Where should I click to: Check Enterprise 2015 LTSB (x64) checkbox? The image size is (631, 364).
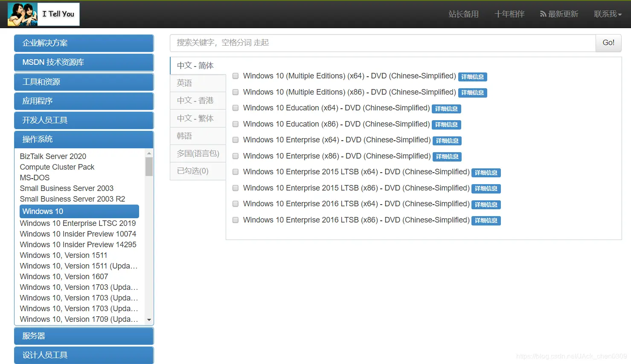tap(236, 172)
